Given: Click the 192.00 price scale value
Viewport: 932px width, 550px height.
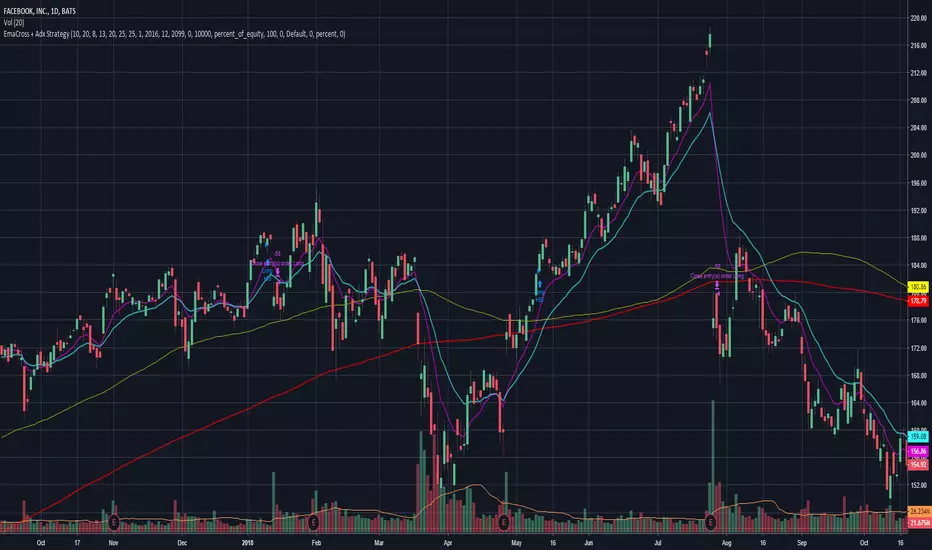Looking at the screenshot, I should pyautogui.click(x=918, y=210).
